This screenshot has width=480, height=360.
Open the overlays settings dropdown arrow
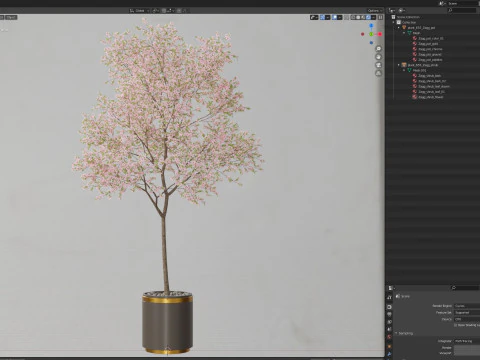(340, 17)
